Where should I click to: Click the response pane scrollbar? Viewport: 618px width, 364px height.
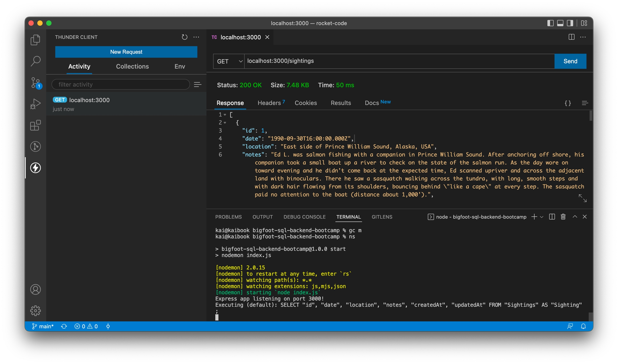(x=591, y=116)
